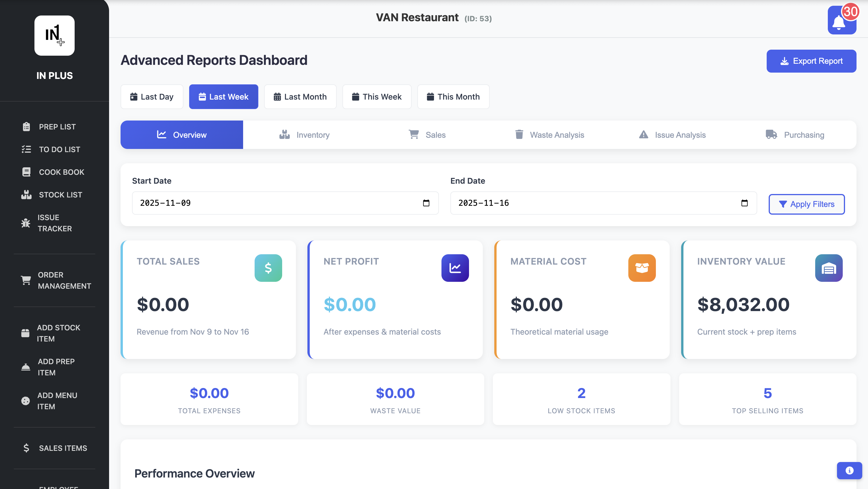Open the Waste Analysis tab
868x489 pixels.
tap(549, 134)
